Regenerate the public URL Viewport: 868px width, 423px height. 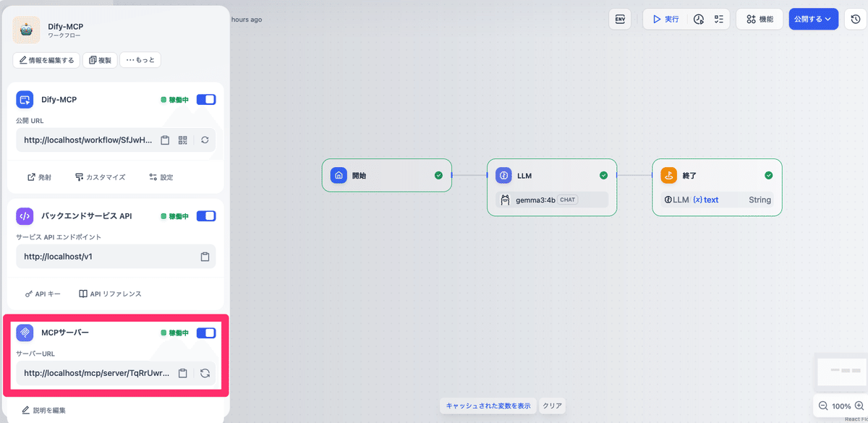(x=205, y=140)
